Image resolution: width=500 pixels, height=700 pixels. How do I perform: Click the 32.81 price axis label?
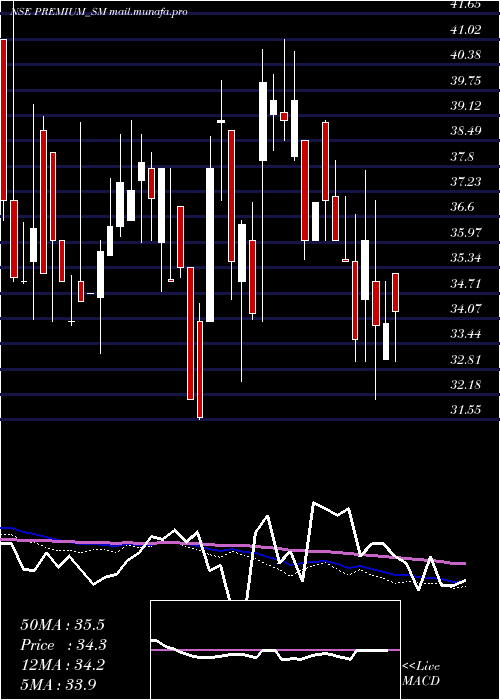[x=466, y=359]
